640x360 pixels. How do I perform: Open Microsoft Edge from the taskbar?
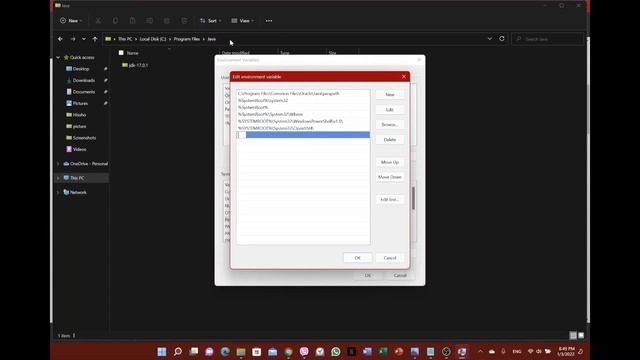tap(225, 352)
